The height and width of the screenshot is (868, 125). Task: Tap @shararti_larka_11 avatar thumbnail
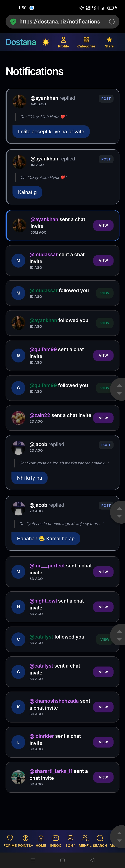pyautogui.click(x=18, y=777)
